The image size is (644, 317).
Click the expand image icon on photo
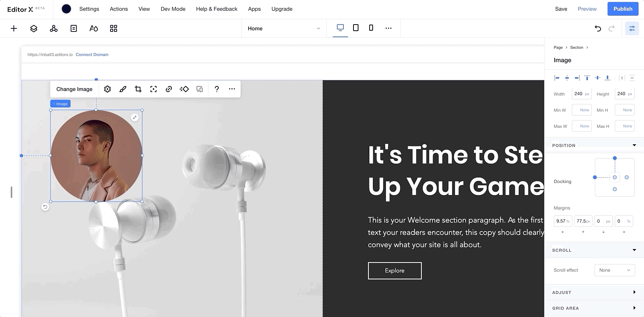coord(135,117)
